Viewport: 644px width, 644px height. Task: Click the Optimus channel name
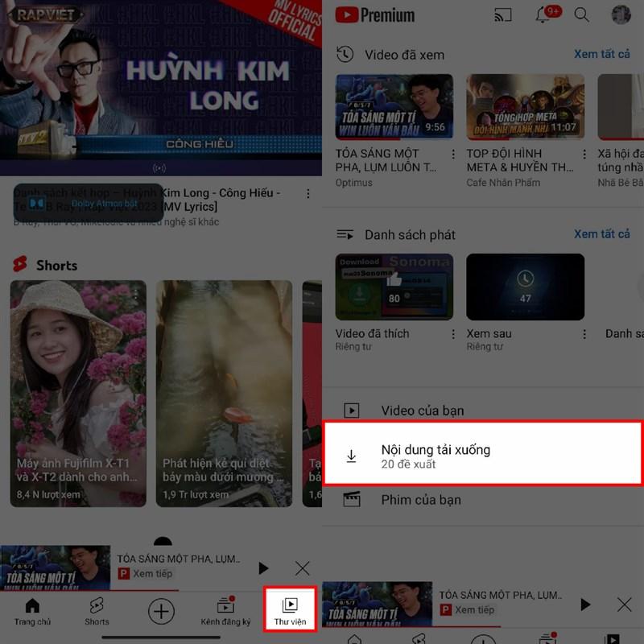pos(353,183)
